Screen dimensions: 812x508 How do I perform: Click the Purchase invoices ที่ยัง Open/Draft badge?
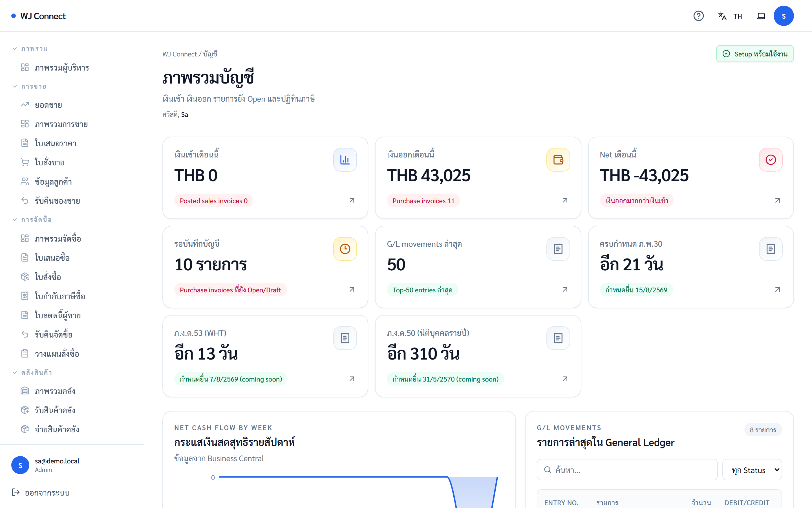pyautogui.click(x=231, y=290)
